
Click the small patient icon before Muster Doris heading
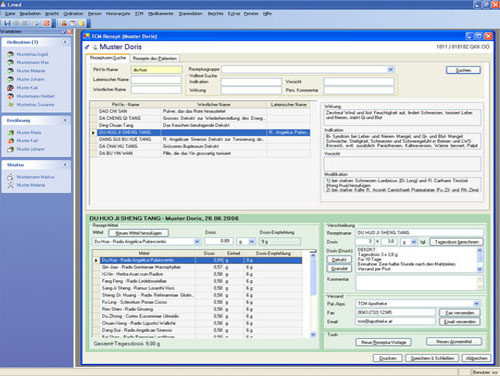[x=95, y=47]
